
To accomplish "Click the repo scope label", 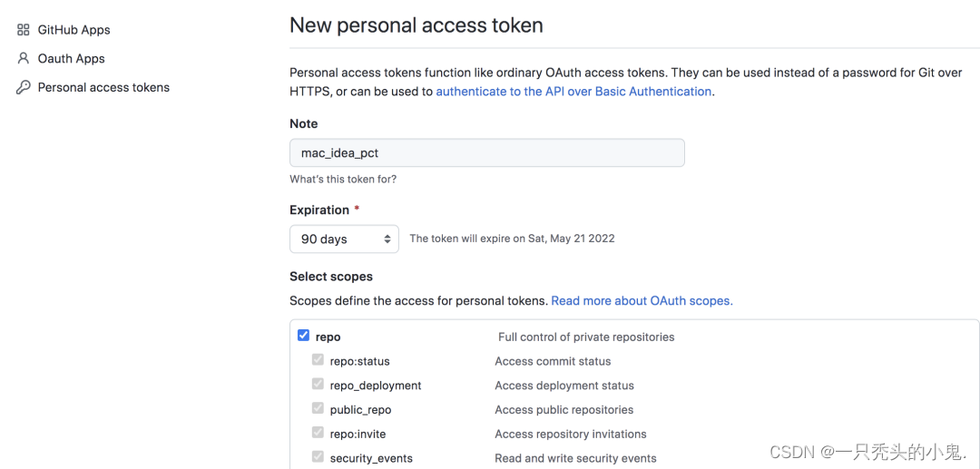I will [x=328, y=337].
